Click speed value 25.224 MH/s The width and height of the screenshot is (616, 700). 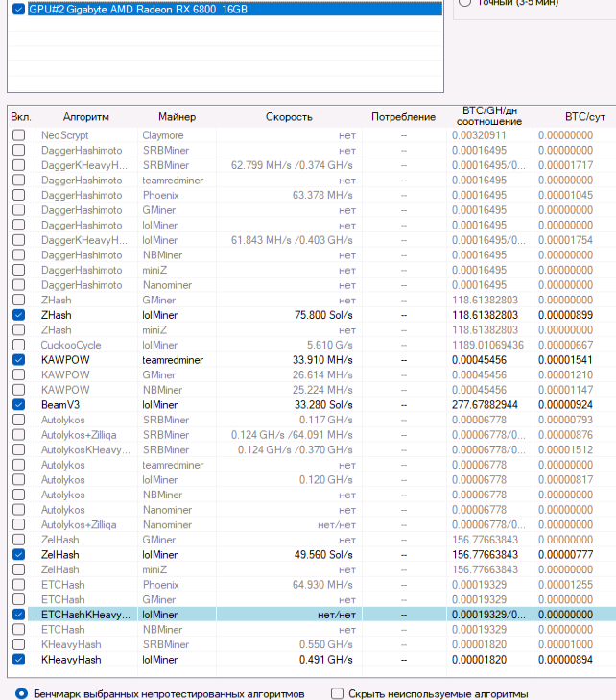(x=322, y=389)
